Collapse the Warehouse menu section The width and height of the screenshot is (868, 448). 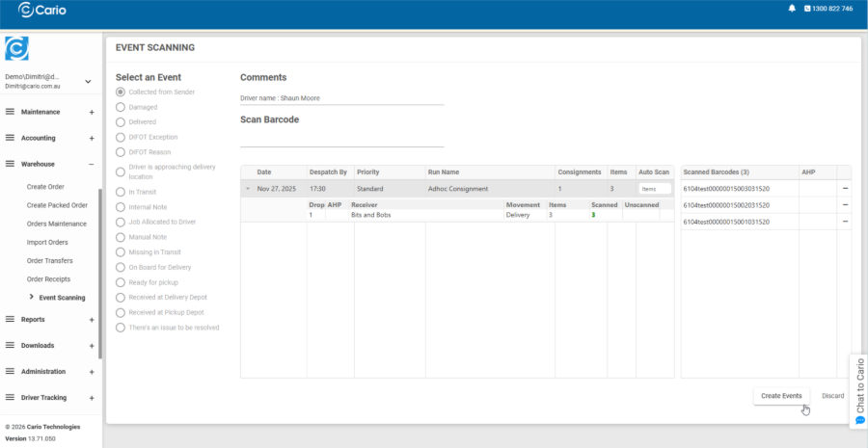92,164
